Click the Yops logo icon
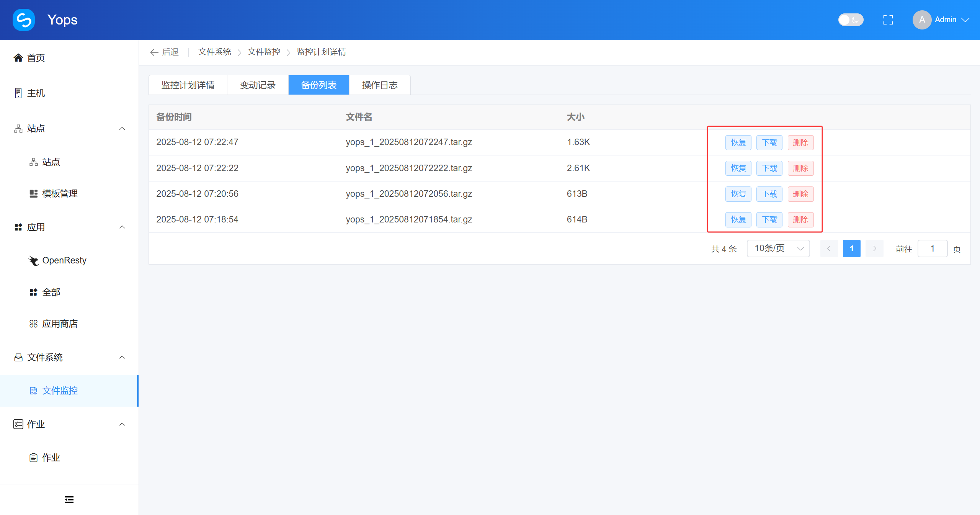Screen dimensions: 980x515 (24, 20)
